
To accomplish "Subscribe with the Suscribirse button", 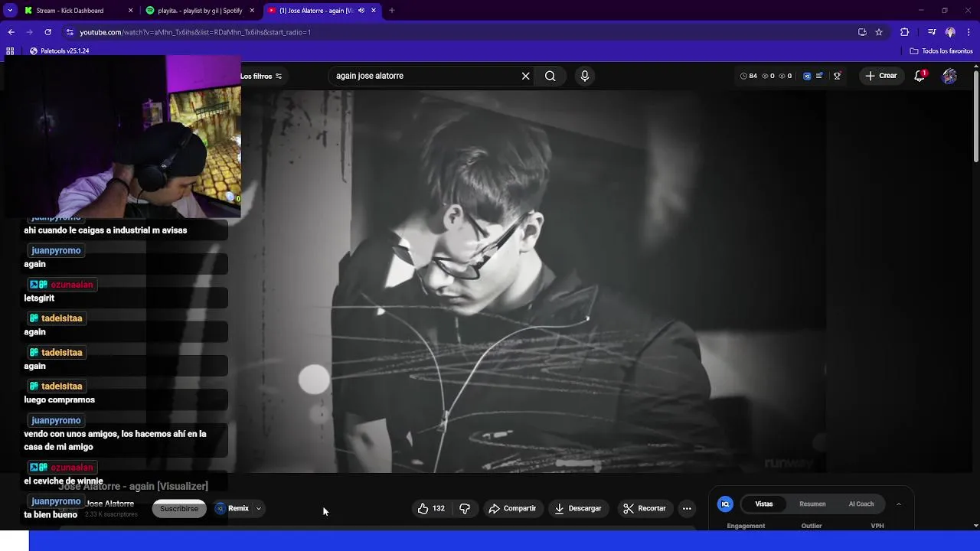I will 179,508.
